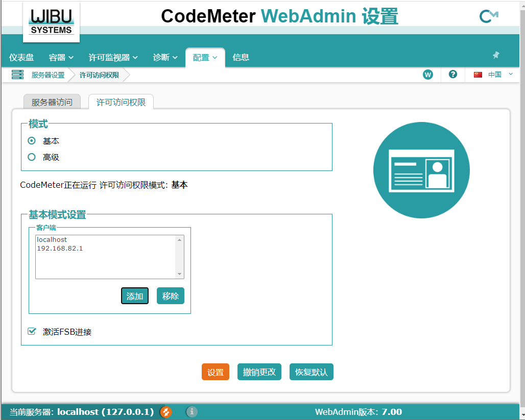
Task: Click the orange server switch icon
Action: pos(166,412)
